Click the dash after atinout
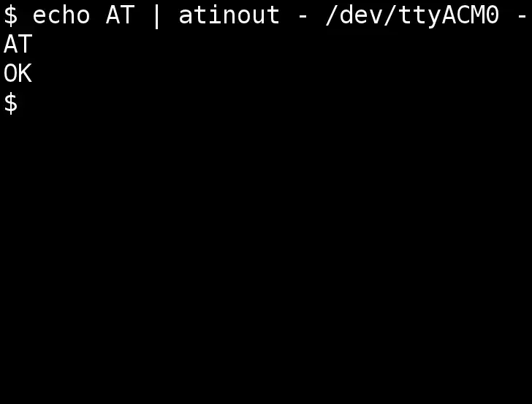This screenshot has height=404, width=532. [x=303, y=16]
